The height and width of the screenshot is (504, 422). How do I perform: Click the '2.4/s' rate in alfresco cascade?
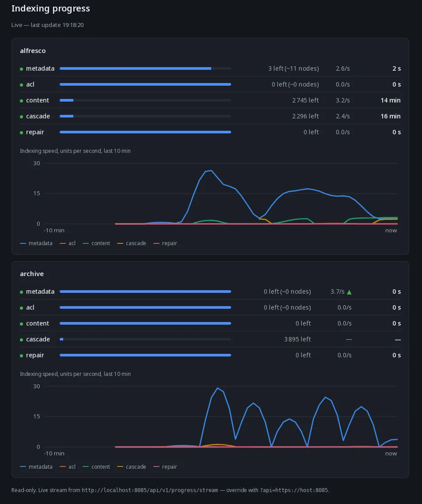(343, 116)
